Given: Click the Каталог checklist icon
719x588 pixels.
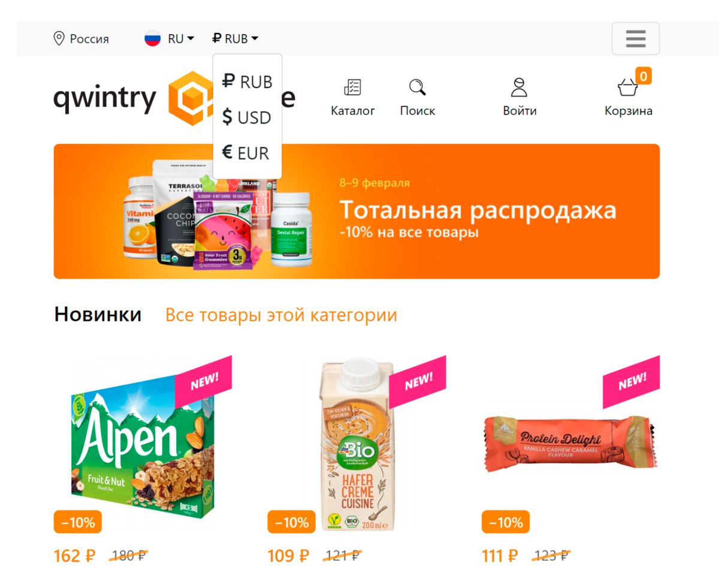Looking at the screenshot, I should [352, 88].
